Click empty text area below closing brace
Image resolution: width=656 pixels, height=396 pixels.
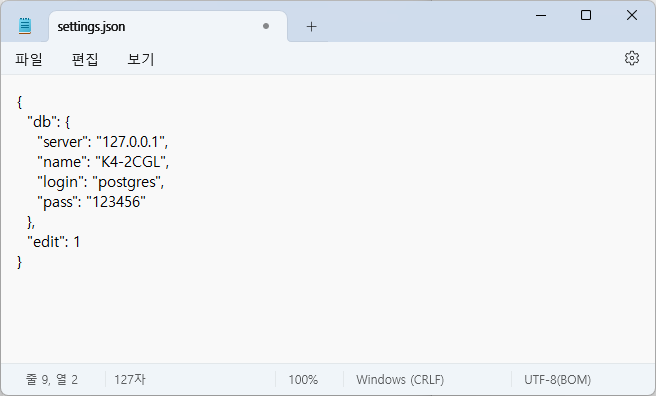(328, 318)
